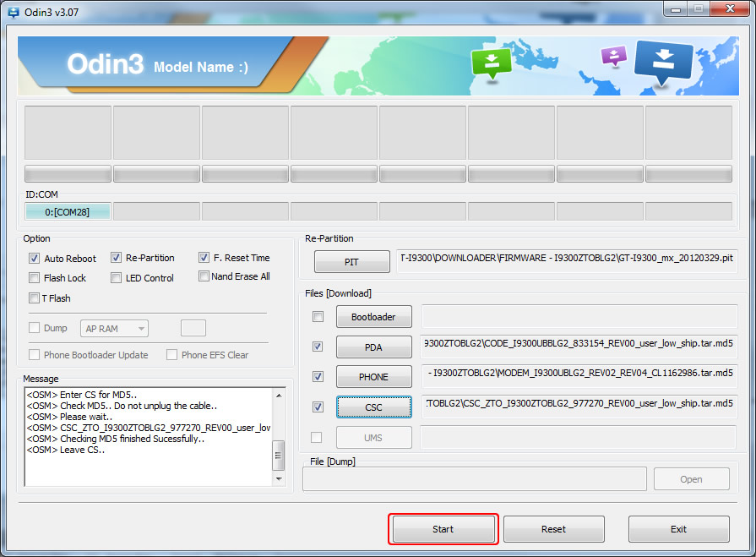The height and width of the screenshot is (557, 756).
Task: Uncheck the checkbox beside the CSC button
Action: [x=318, y=407]
